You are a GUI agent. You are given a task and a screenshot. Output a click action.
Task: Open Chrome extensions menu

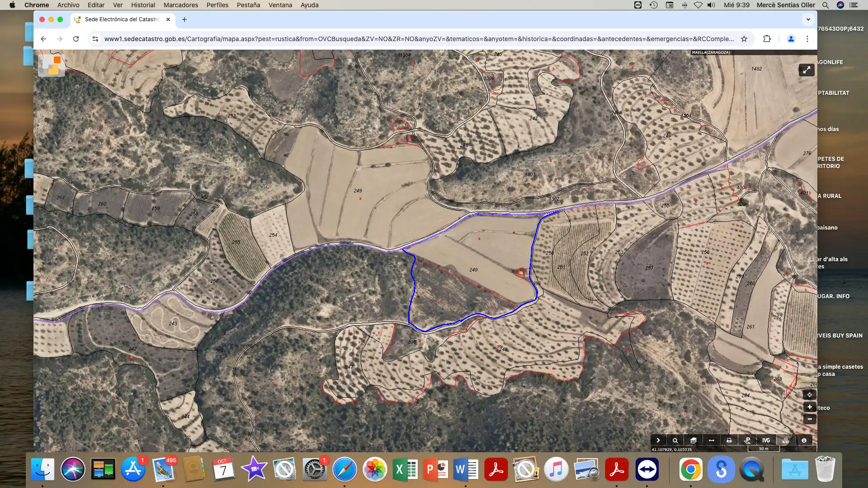point(767,39)
